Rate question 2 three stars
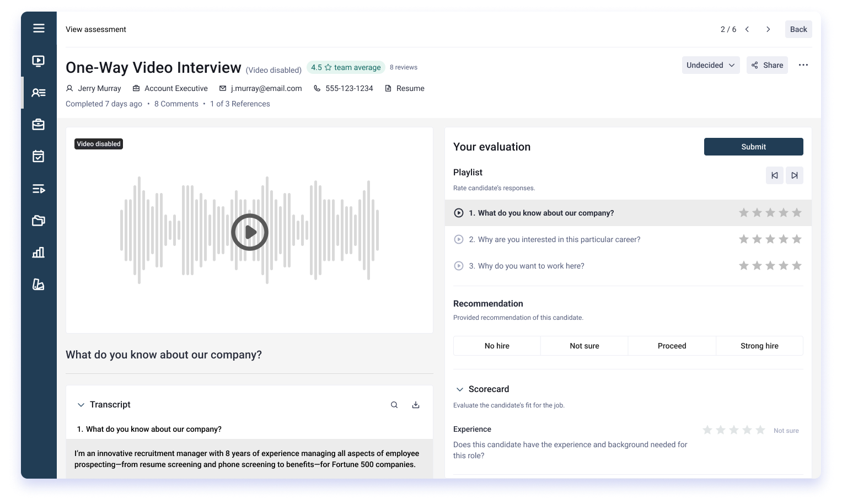 coord(770,239)
